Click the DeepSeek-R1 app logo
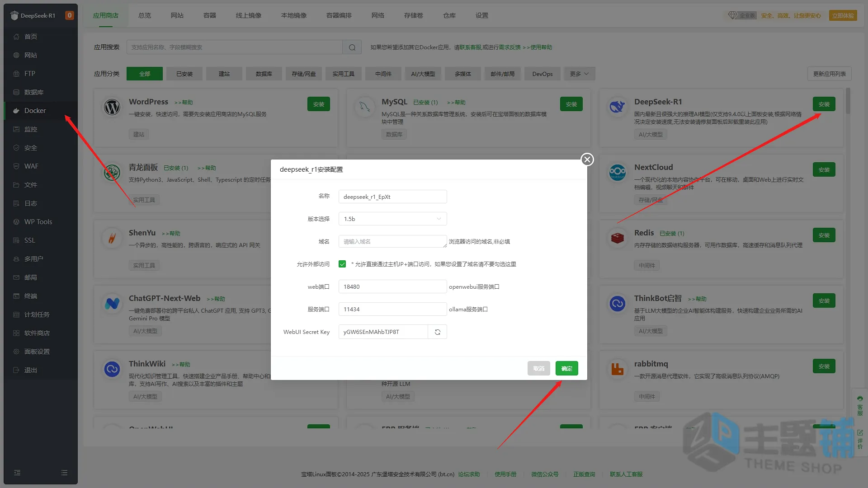 tap(617, 108)
